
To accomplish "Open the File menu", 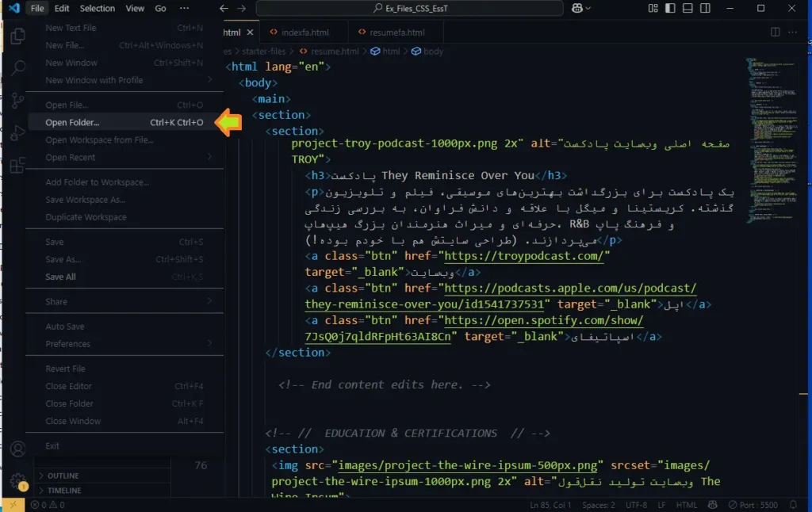I will (x=37, y=8).
